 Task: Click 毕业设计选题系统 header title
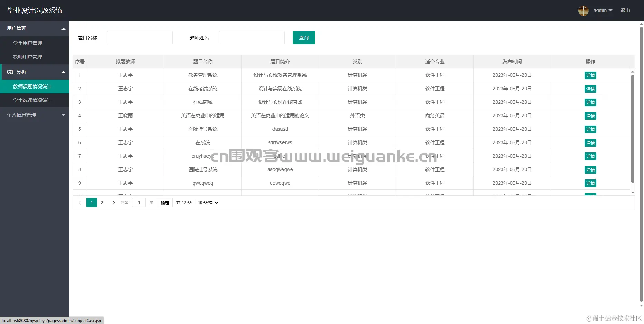35,10
